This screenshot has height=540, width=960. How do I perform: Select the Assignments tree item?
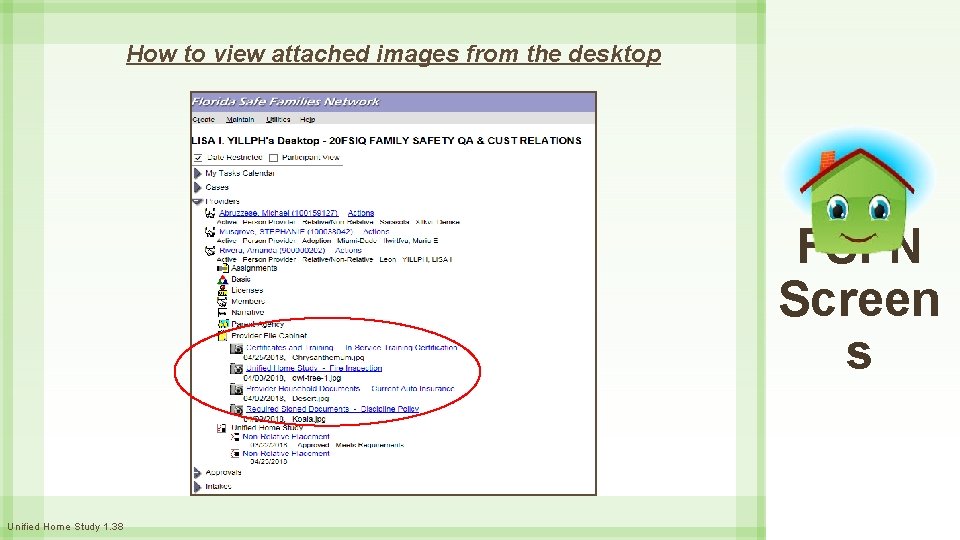coord(254,268)
